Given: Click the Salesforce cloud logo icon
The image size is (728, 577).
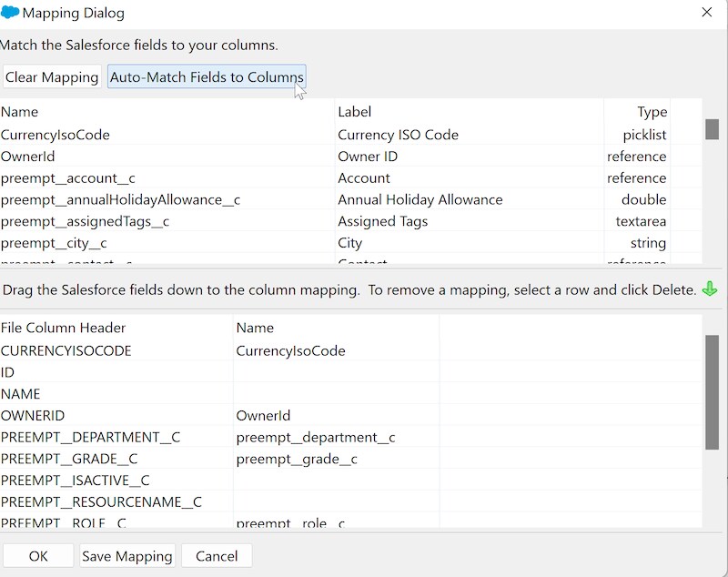Looking at the screenshot, I should pos(9,13).
